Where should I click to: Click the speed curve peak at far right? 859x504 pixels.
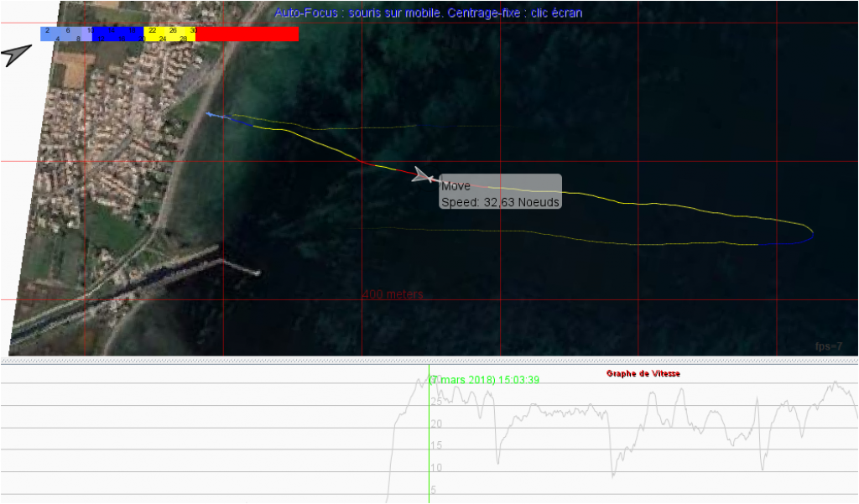point(835,383)
